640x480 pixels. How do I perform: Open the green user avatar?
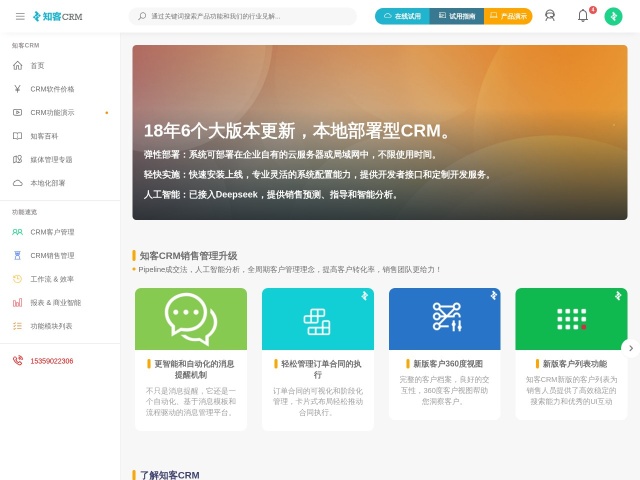click(x=613, y=16)
